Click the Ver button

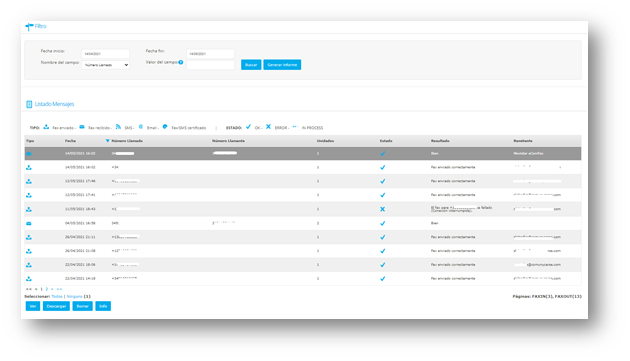[33, 306]
